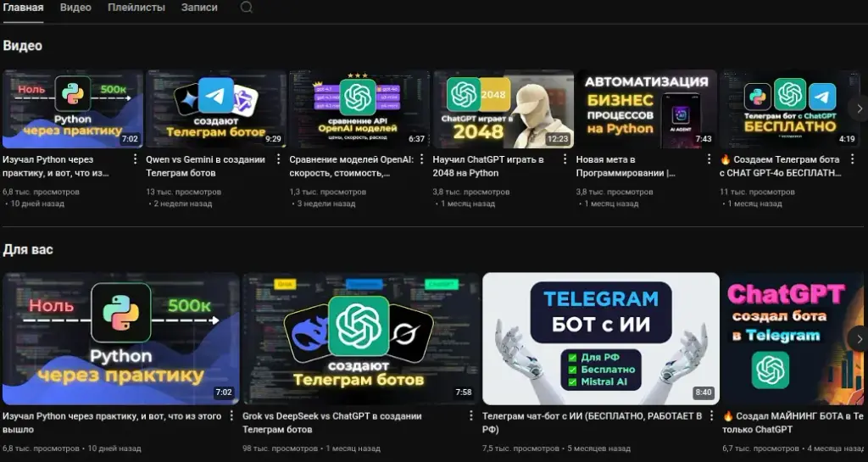Open small 'Python через практику' thumbnail in Видео row
Image resolution: width=868 pixels, height=462 pixels.
point(73,109)
